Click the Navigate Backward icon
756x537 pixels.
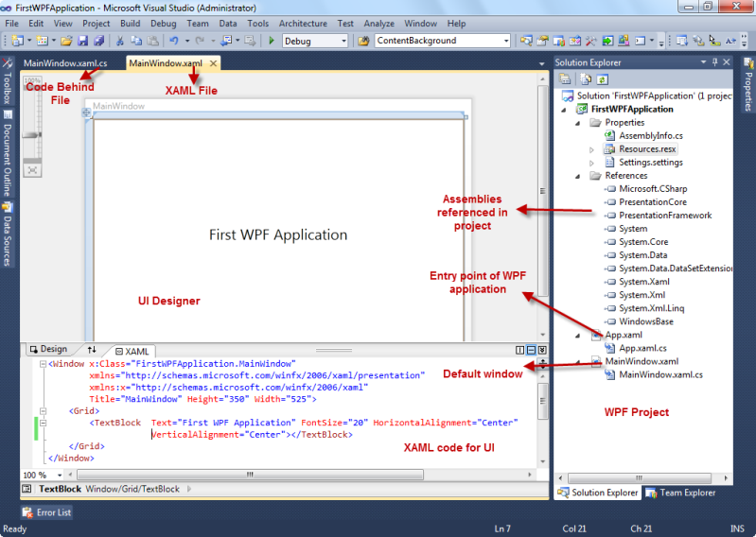point(226,41)
